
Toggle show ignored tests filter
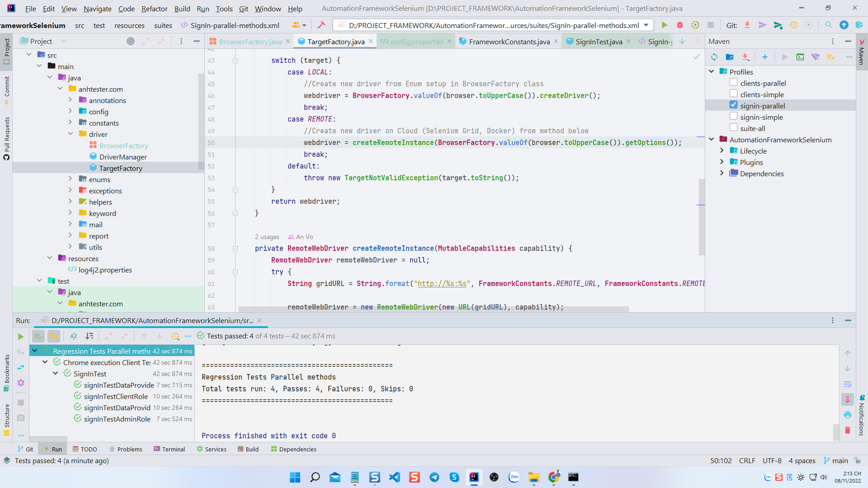click(54, 336)
